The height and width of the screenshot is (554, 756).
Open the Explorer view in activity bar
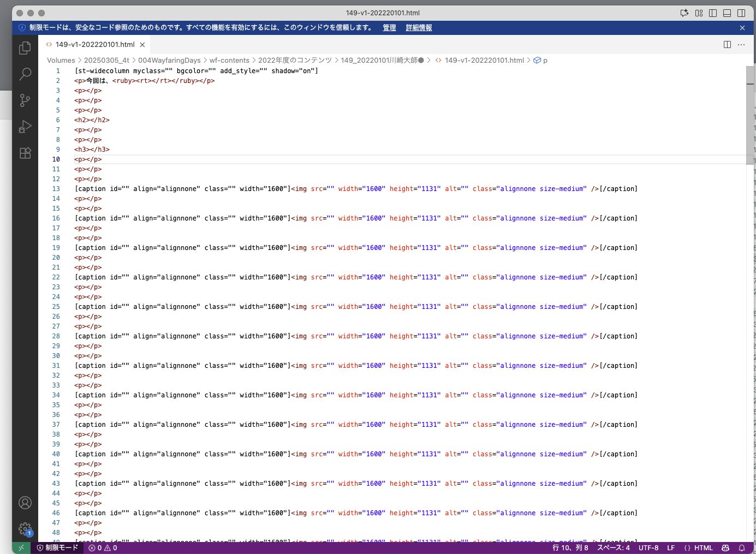(x=25, y=48)
